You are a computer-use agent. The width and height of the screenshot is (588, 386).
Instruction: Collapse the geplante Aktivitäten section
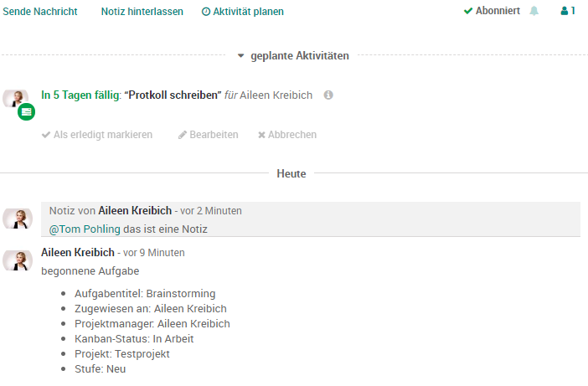click(x=240, y=56)
